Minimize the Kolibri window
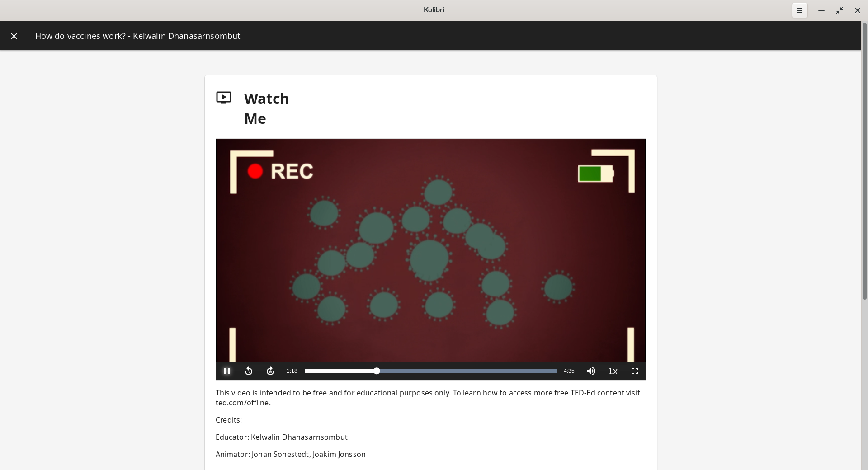 coord(821,10)
